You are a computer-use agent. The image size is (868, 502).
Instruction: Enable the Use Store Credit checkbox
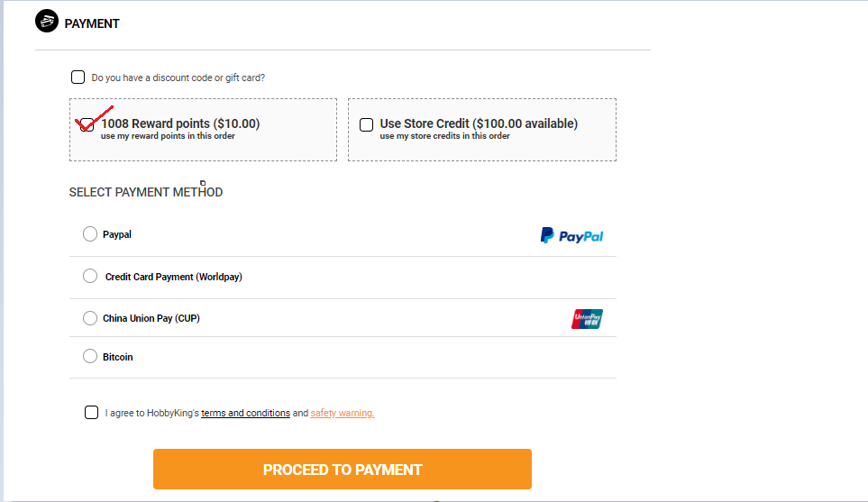(367, 124)
